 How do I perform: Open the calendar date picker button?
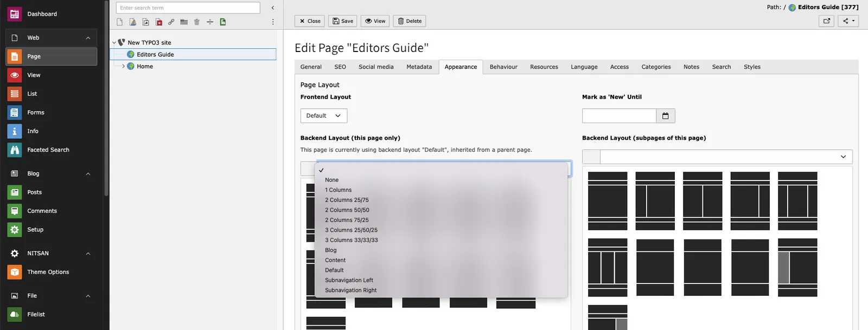click(x=666, y=116)
